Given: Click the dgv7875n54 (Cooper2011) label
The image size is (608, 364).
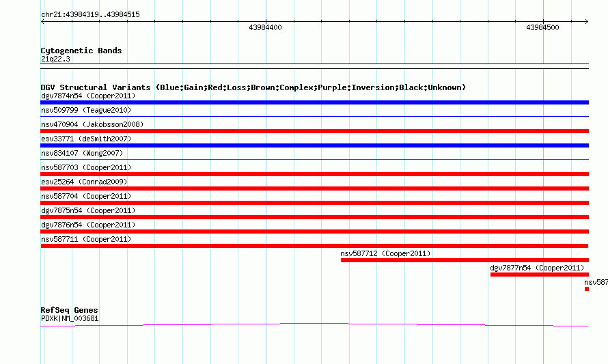Looking at the screenshot, I should click(x=88, y=210).
